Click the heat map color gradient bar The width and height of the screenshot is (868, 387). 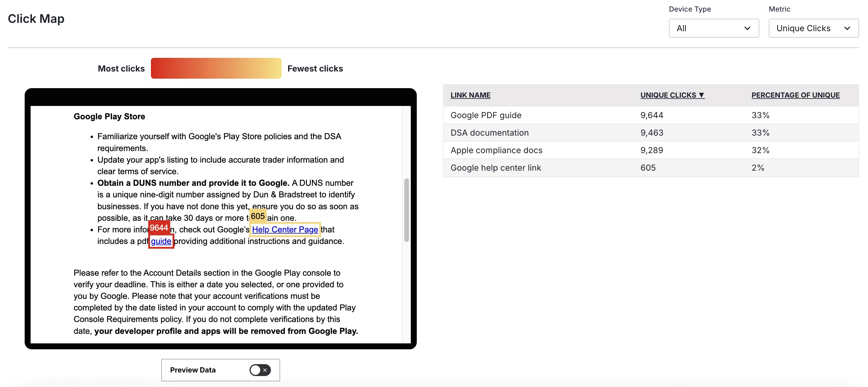(x=216, y=68)
